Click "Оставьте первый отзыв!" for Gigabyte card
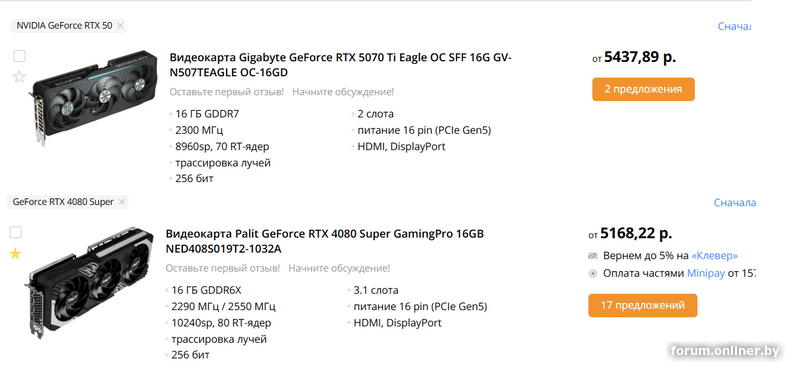 coord(227,92)
